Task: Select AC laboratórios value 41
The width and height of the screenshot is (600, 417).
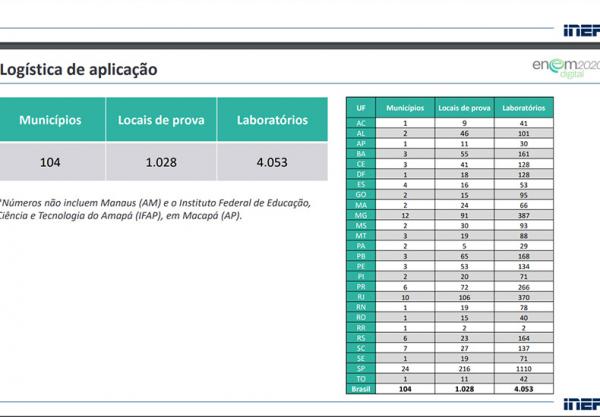Action: click(523, 123)
